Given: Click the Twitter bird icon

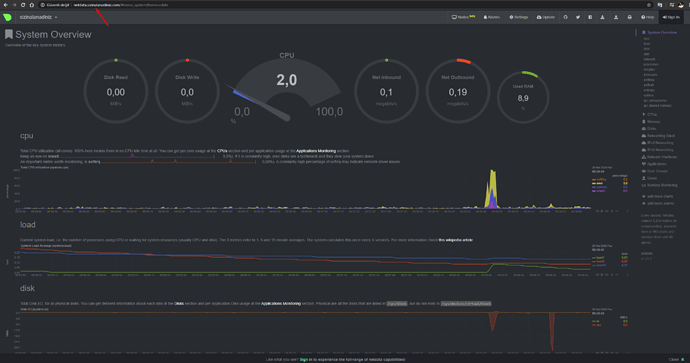Looking at the screenshot, I should pyautogui.click(x=578, y=17).
